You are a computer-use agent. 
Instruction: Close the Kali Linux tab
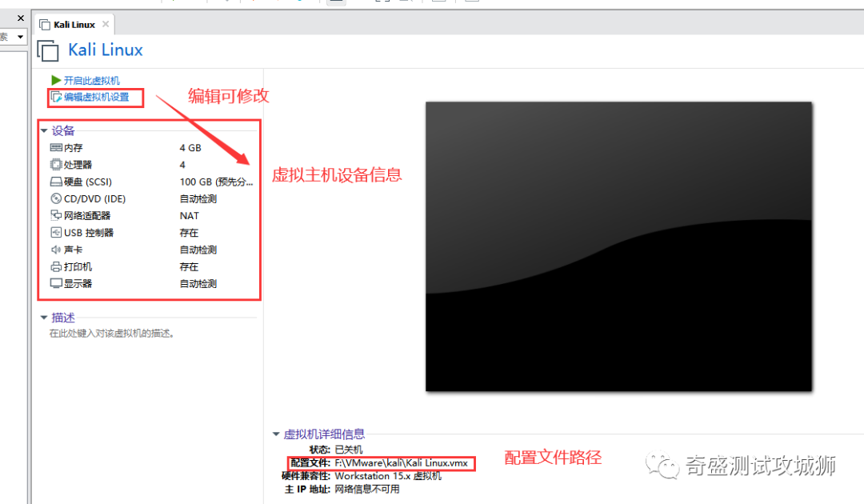coord(106,24)
